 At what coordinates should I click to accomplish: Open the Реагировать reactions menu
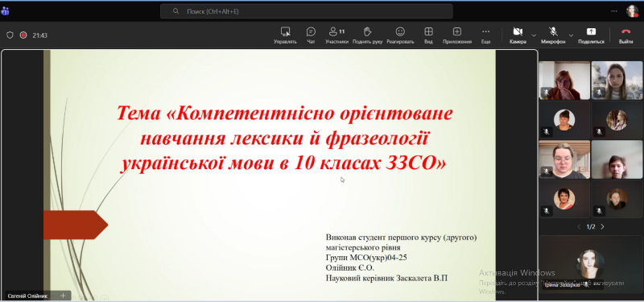coord(400,35)
